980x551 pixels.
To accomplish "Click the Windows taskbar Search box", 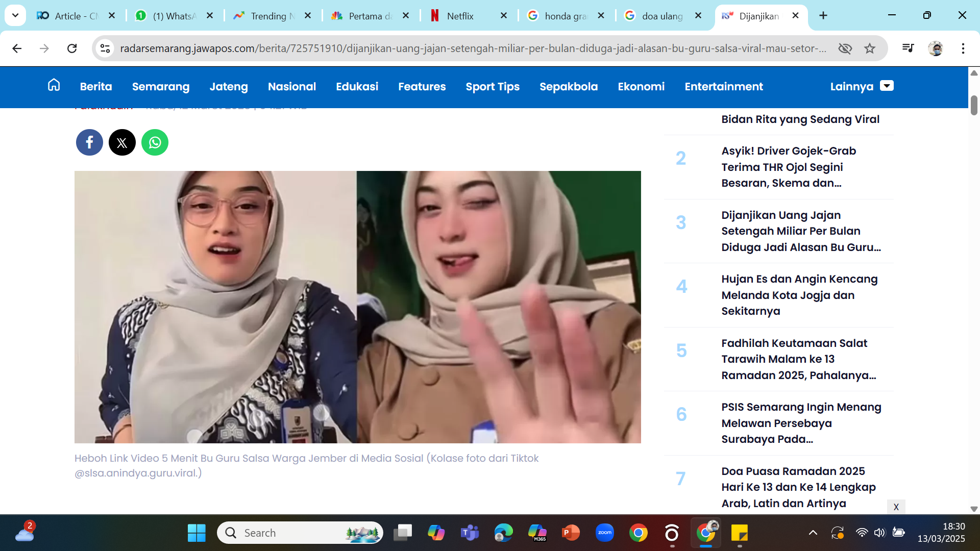I will (x=300, y=533).
